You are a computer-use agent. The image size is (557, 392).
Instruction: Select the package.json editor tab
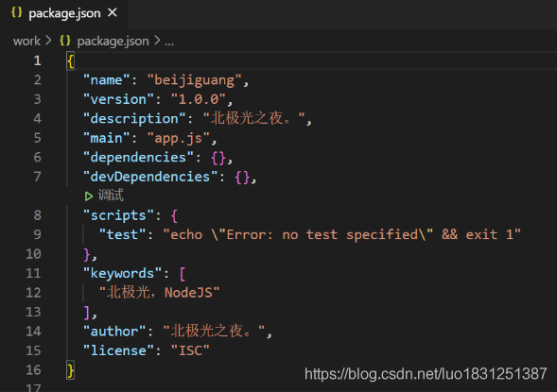[63, 13]
